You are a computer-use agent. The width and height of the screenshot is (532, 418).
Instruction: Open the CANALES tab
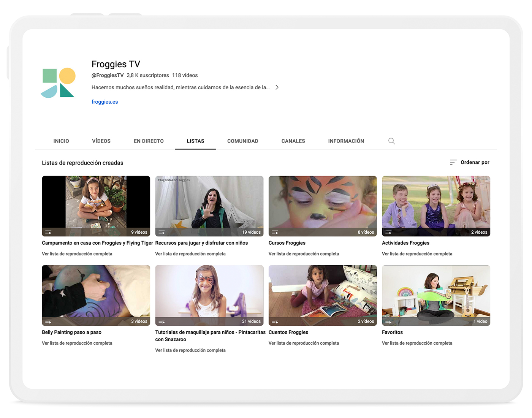click(293, 141)
